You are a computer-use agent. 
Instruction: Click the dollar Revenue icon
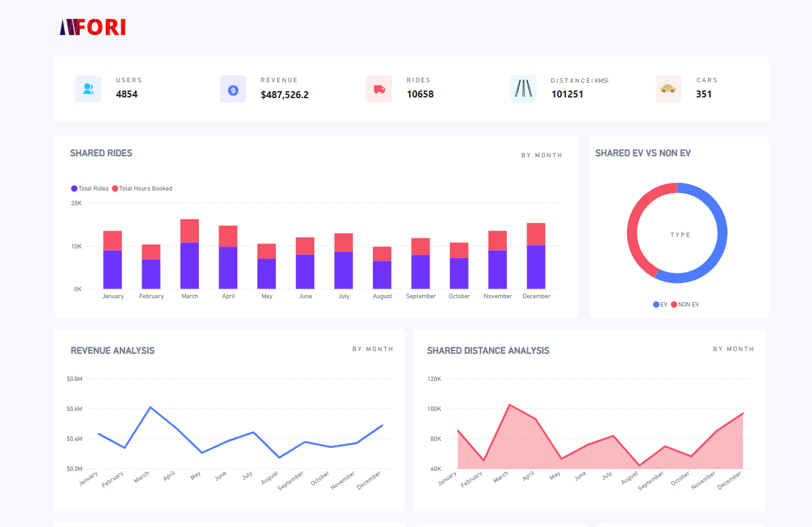point(233,89)
